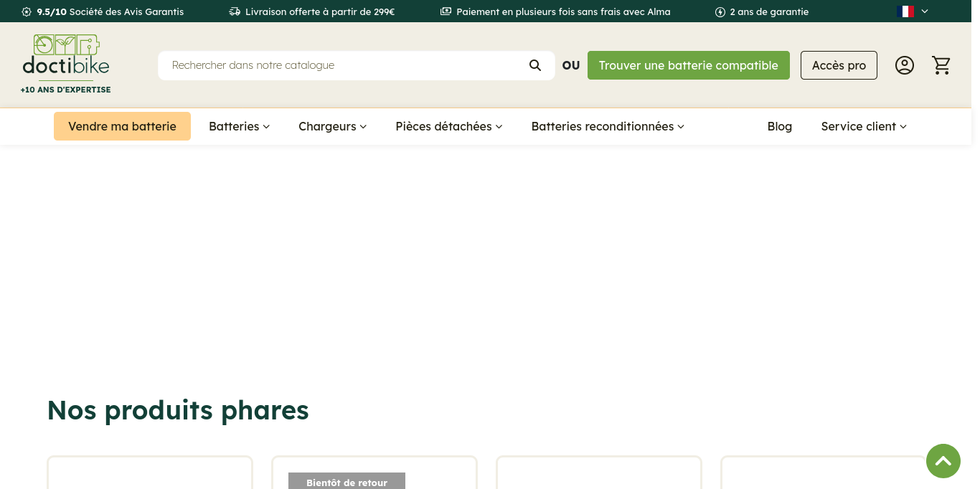Click the scroll-to-top arrow button

[943, 461]
